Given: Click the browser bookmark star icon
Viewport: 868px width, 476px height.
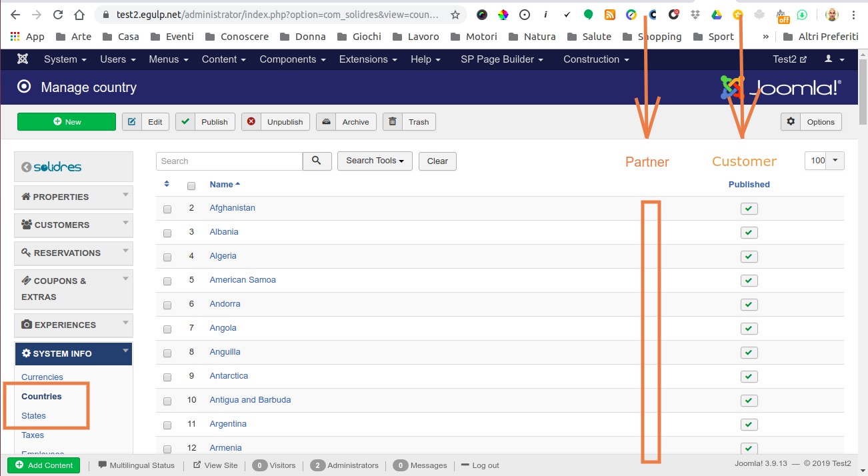Looking at the screenshot, I should [x=455, y=15].
